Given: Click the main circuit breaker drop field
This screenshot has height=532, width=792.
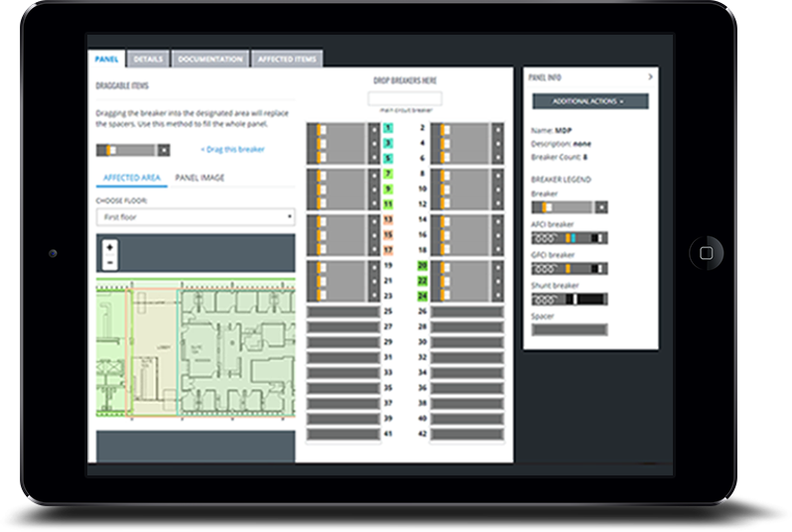Looking at the screenshot, I should click(405, 99).
